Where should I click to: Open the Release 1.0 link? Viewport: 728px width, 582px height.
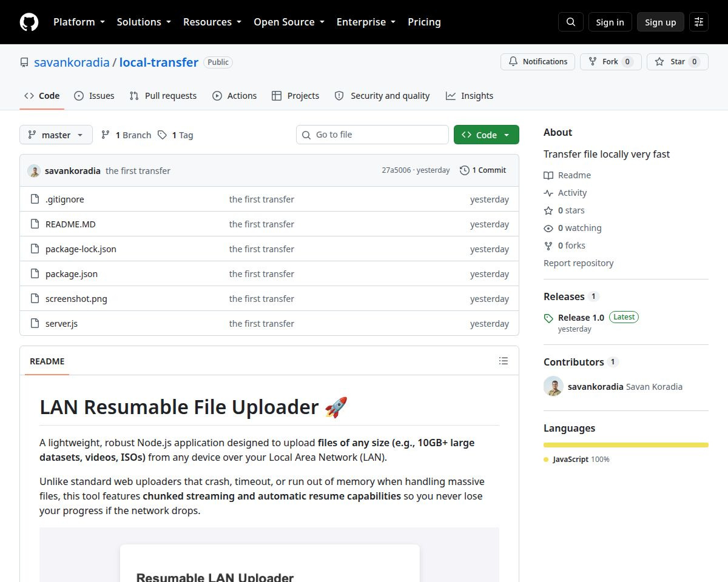pyautogui.click(x=581, y=317)
